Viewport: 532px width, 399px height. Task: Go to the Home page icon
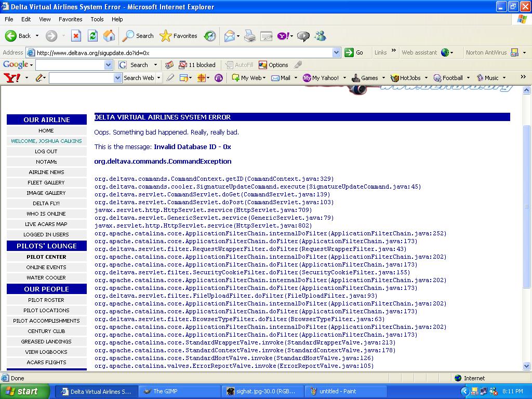tap(109, 36)
